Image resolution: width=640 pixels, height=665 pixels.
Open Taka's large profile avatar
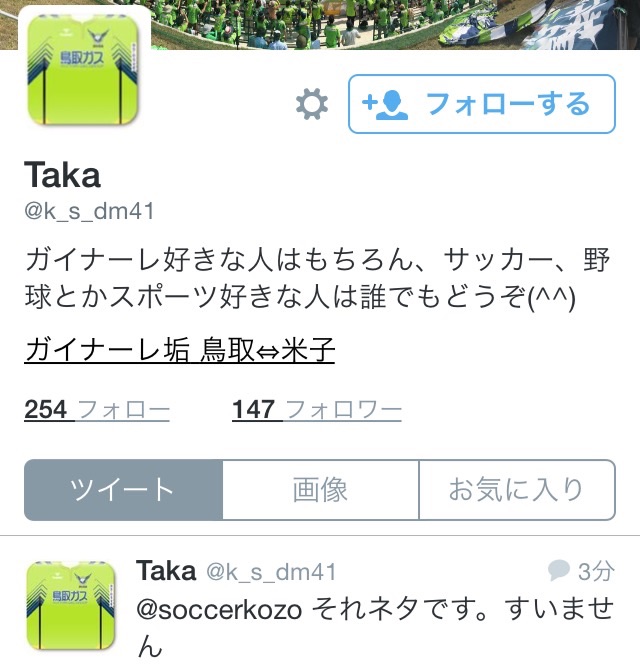pyautogui.click(x=84, y=69)
